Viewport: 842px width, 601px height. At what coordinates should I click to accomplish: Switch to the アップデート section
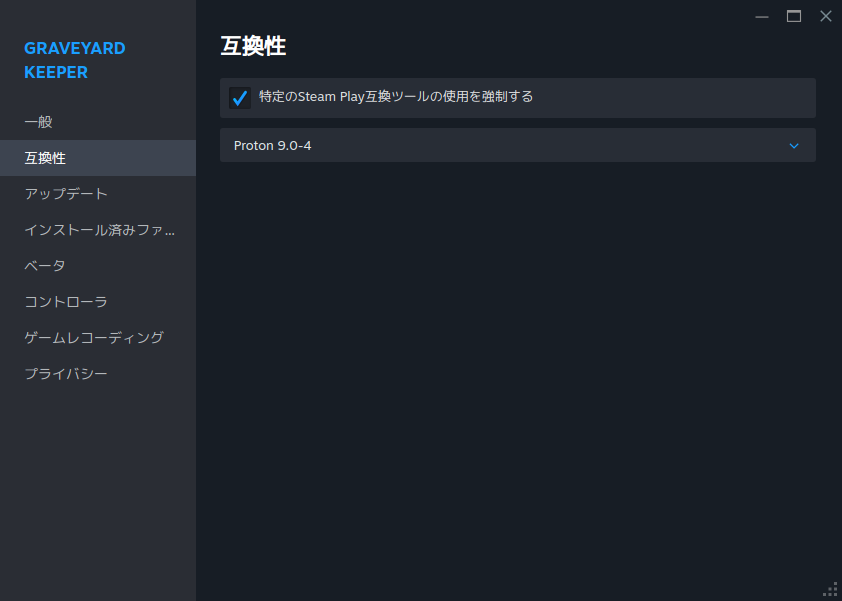[x=66, y=194]
